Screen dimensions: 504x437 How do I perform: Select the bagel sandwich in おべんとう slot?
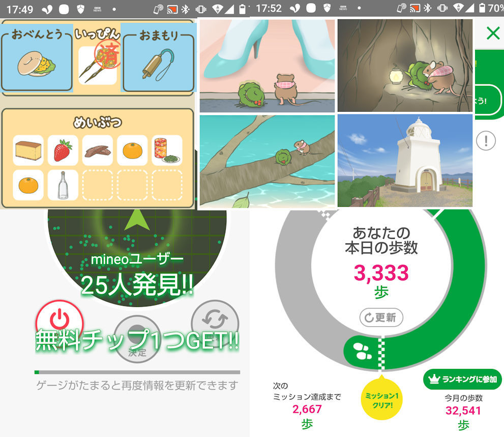37,64
